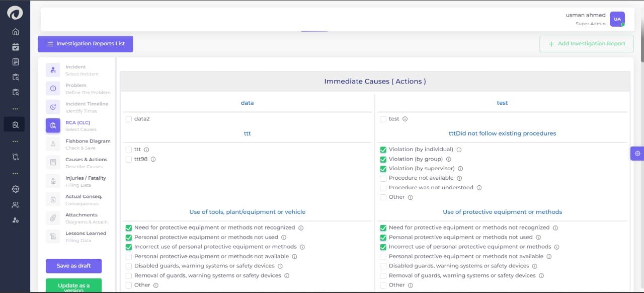Screen dimensions: 644x293
Task: Click the Incident Timeline clock icon
Action: point(53,107)
